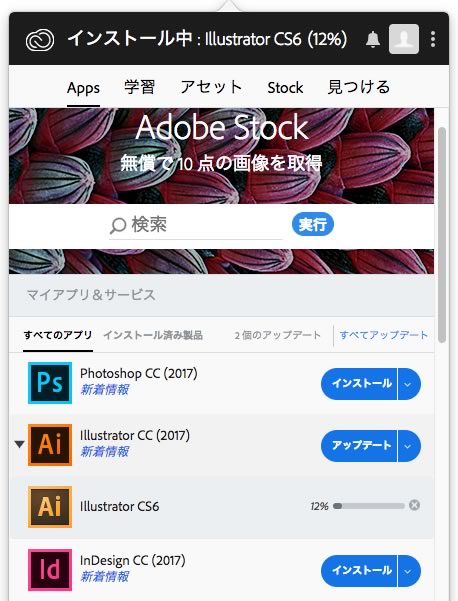
Task: Click the InDesign CC (2017) name
Action: 133,561
